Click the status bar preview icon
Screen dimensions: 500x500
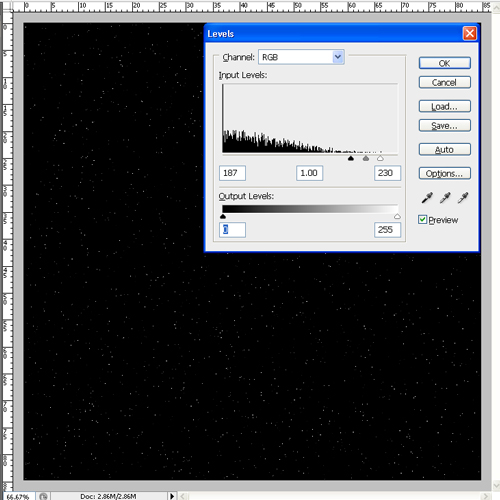tap(43, 496)
